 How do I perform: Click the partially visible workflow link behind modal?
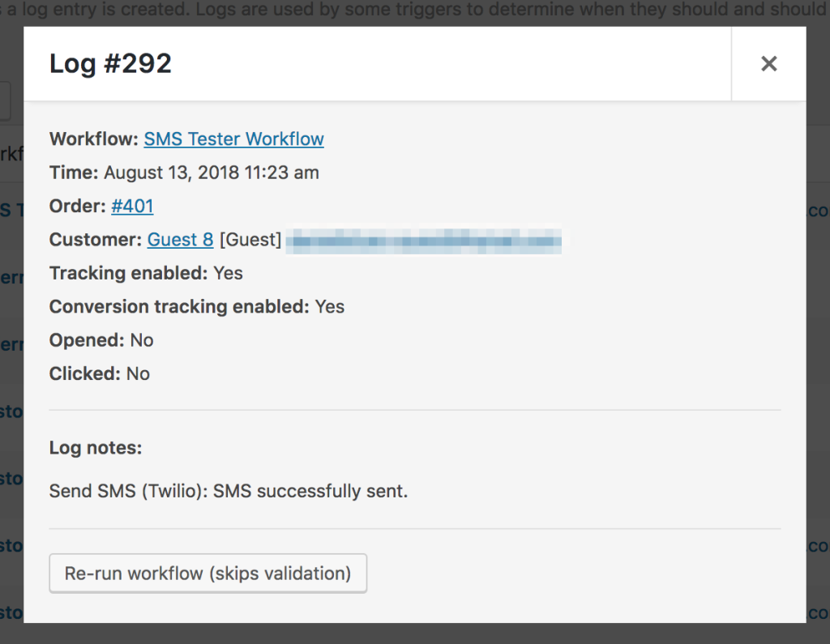point(8,209)
